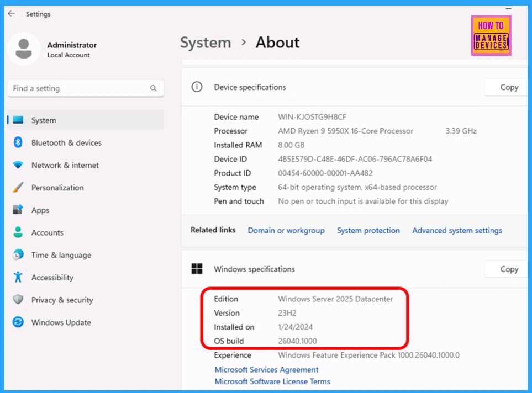Screen dimensions: 532x393
Task: Select the OS build 26040.1000
Action: point(297,341)
